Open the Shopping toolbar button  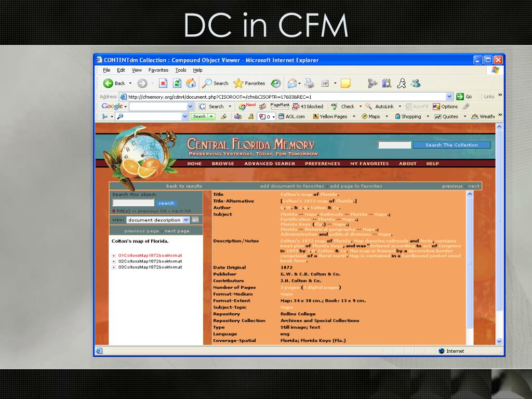pyautogui.click(x=408, y=116)
